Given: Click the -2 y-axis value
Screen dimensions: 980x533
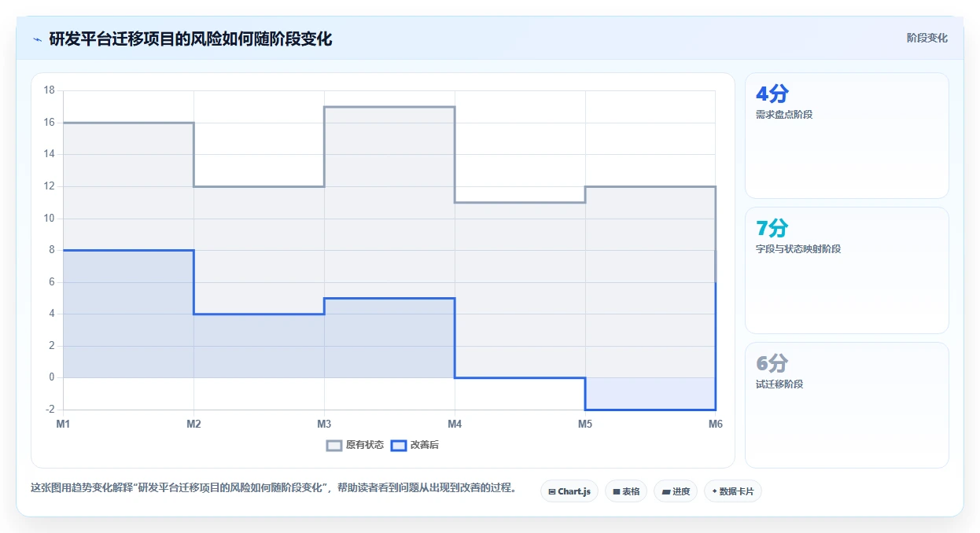Looking at the screenshot, I should pyautogui.click(x=50, y=410).
